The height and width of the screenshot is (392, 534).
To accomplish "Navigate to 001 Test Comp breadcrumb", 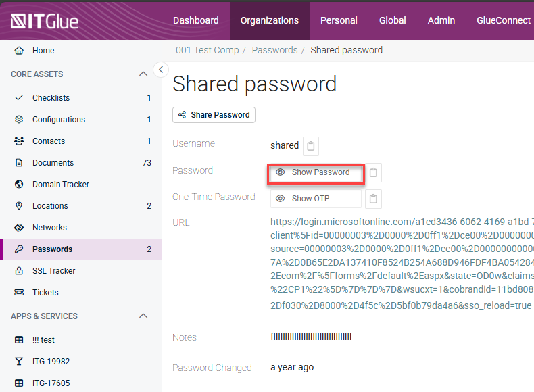I will pyautogui.click(x=206, y=50).
